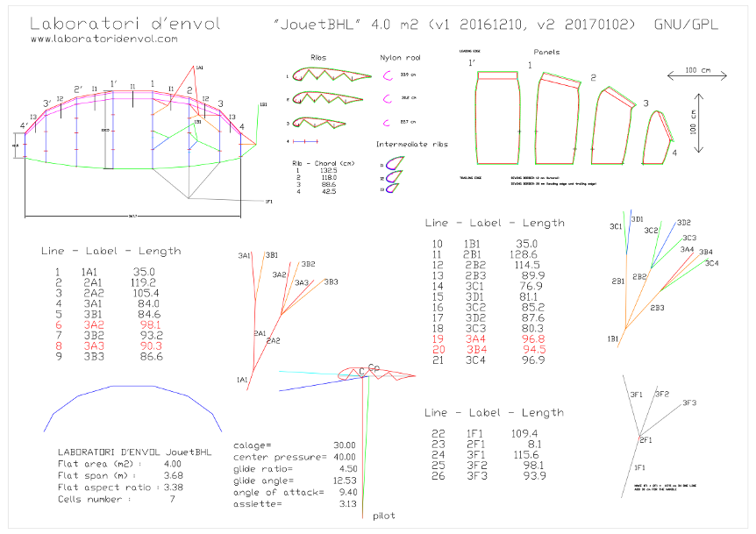Click length 128.6 of line 2B1
Viewport: 756px width, 534px height.
point(524,254)
